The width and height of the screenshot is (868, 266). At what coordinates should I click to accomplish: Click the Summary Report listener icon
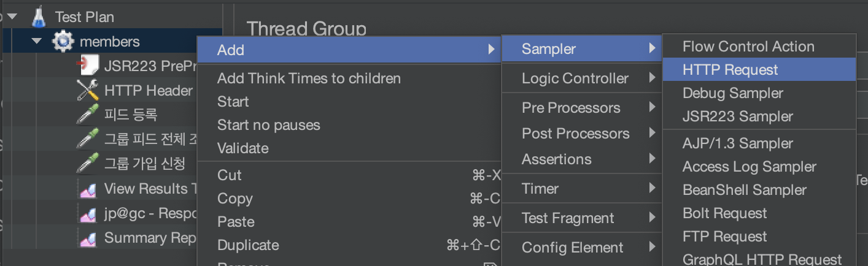(88, 238)
